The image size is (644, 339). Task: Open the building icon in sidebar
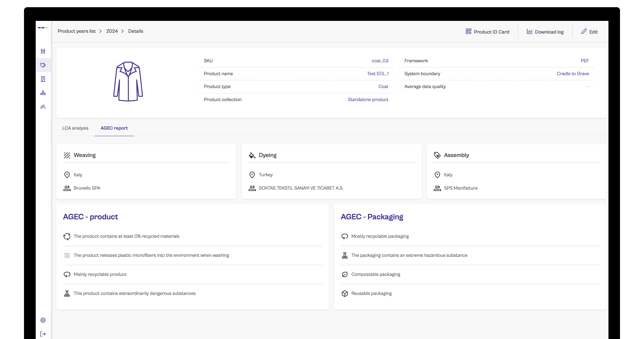pyautogui.click(x=43, y=79)
